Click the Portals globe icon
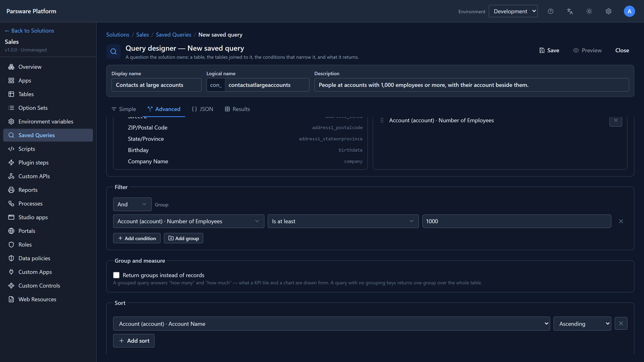This screenshot has width=644, height=362. (11, 231)
